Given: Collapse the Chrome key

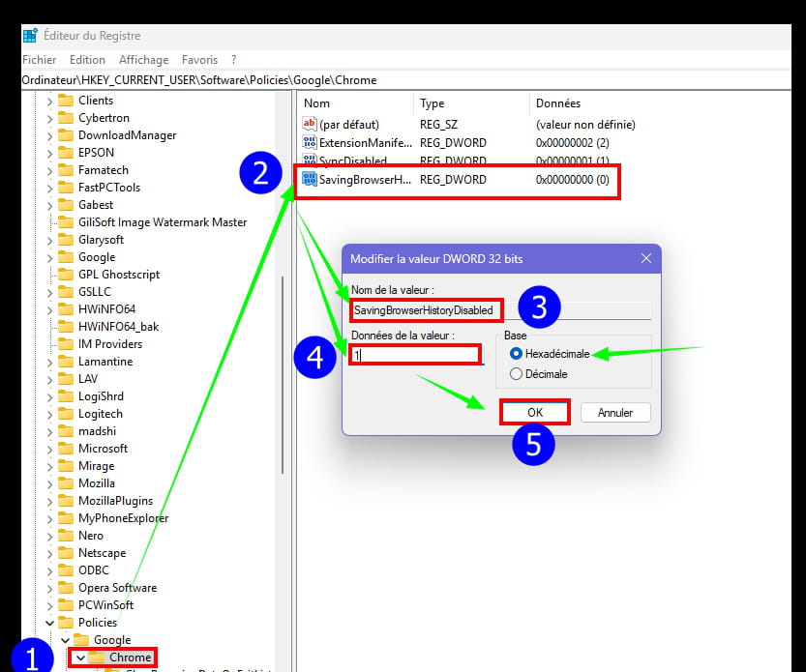Looking at the screenshot, I should 80,657.
